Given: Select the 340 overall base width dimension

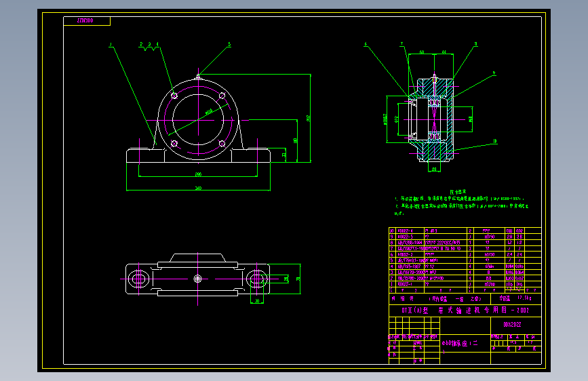Looking at the screenshot, I should tap(199, 188).
